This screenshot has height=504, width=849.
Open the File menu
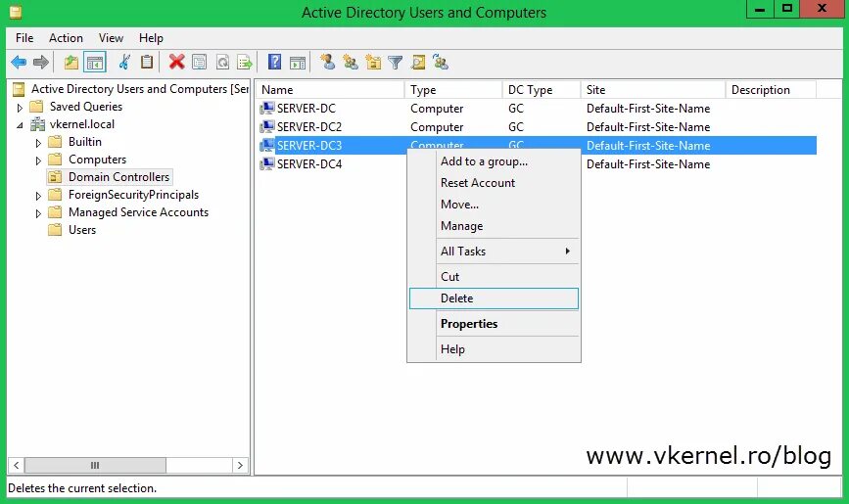24,38
